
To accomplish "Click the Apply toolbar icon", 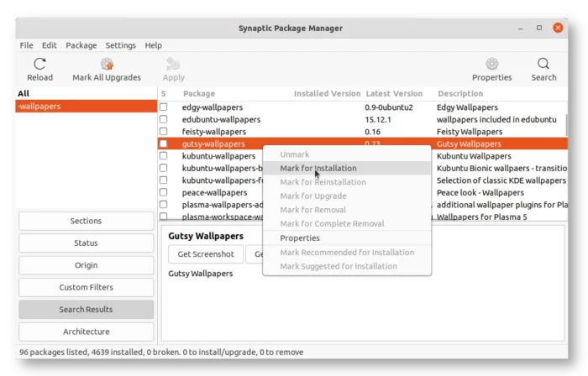I will (173, 64).
